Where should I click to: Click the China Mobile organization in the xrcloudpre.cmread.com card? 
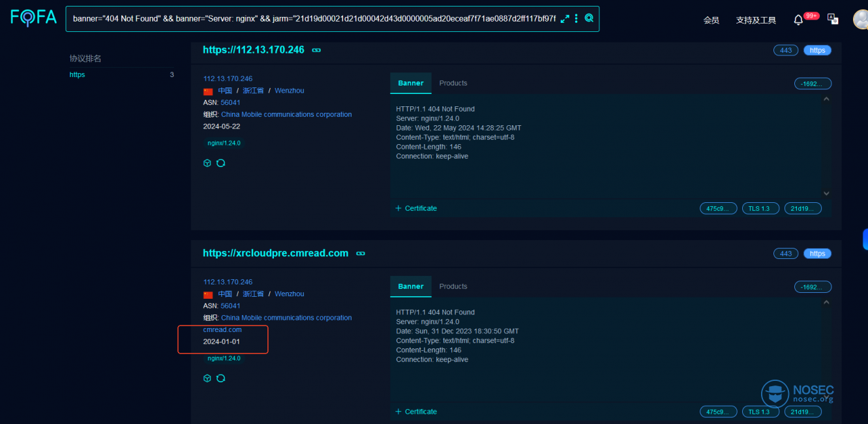(x=286, y=318)
